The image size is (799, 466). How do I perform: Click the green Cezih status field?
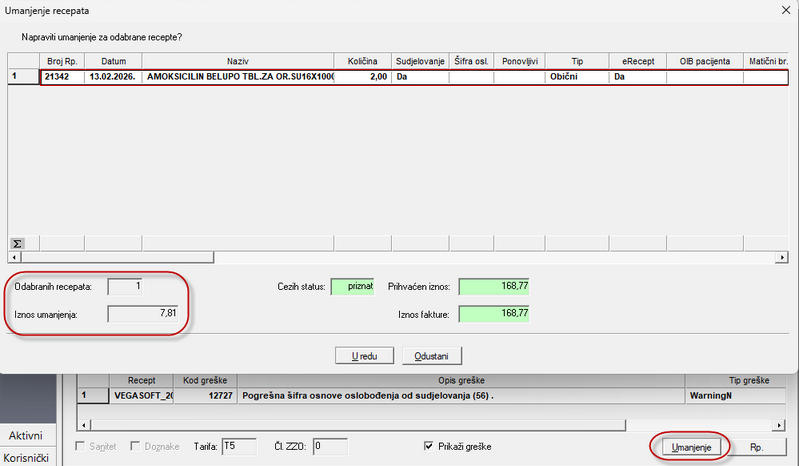(352, 286)
